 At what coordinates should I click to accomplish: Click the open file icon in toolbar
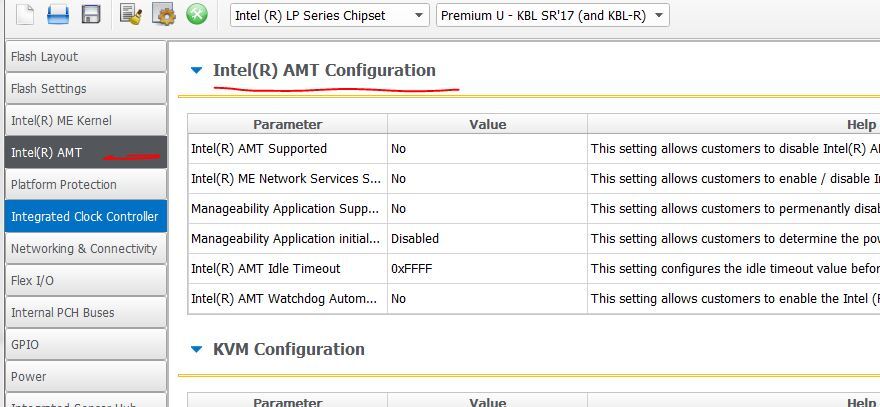(58, 14)
